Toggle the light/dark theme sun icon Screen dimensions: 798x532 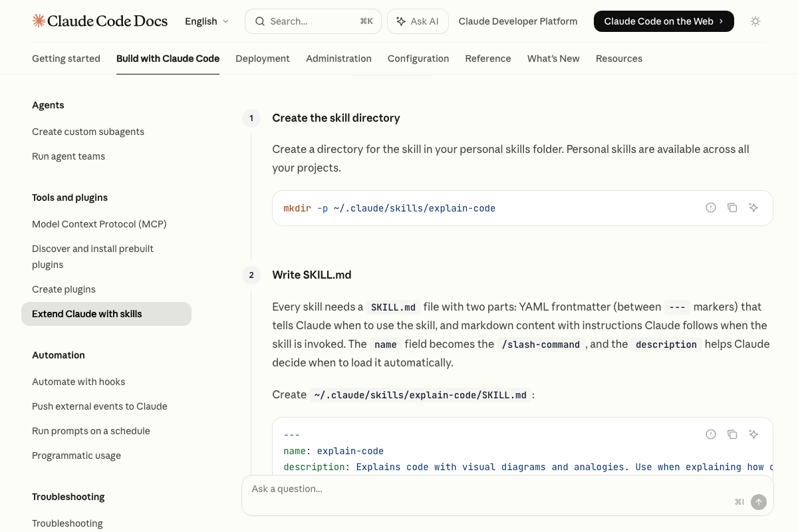point(755,21)
